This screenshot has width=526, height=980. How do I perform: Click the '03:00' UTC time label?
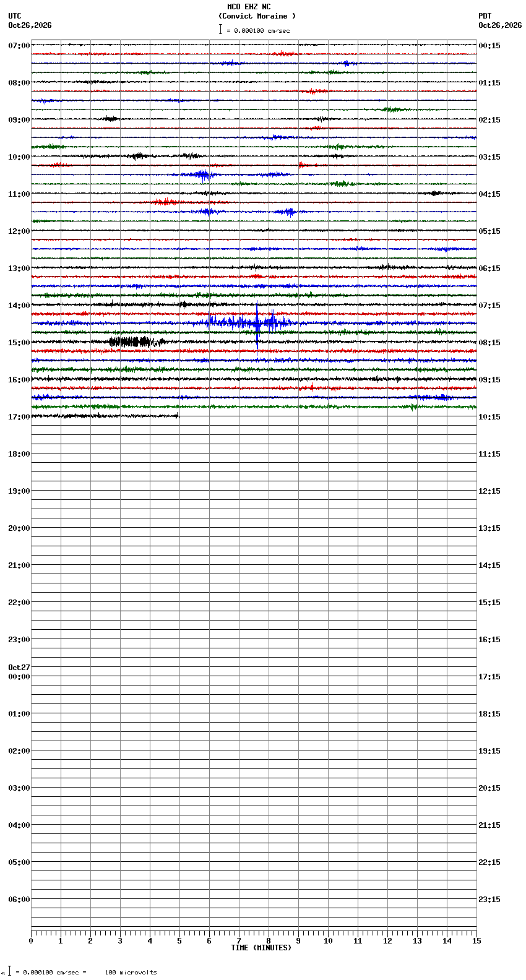coord(19,788)
